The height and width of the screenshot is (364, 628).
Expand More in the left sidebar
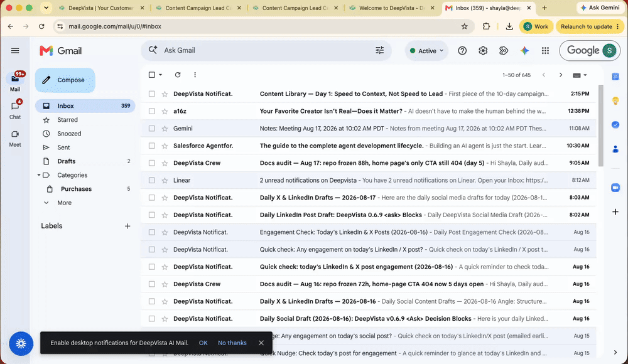[64, 203]
